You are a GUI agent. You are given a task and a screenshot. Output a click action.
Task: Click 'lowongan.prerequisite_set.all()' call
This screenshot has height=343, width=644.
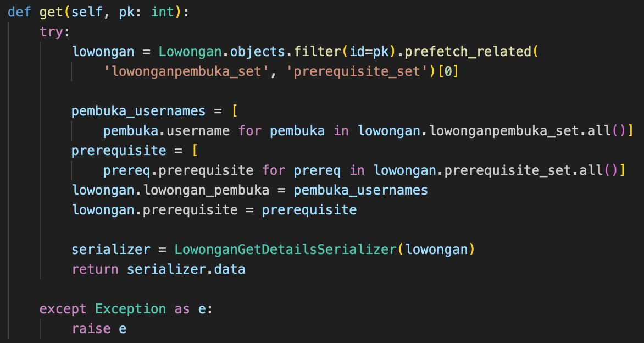[x=496, y=170]
